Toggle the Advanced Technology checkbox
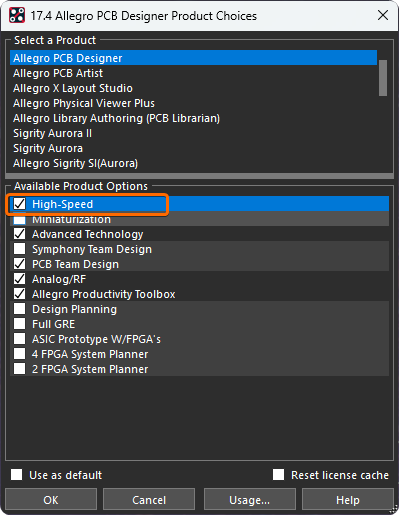 click(x=20, y=234)
